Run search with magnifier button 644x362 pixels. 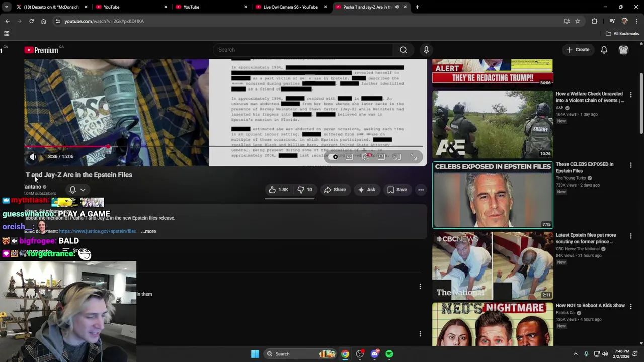tap(404, 50)
